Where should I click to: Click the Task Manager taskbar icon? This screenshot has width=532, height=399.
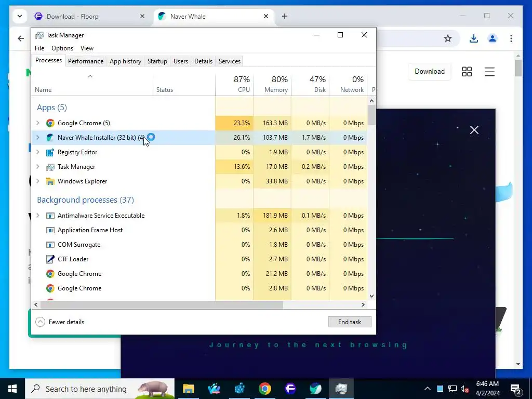[x=341, y=389]
